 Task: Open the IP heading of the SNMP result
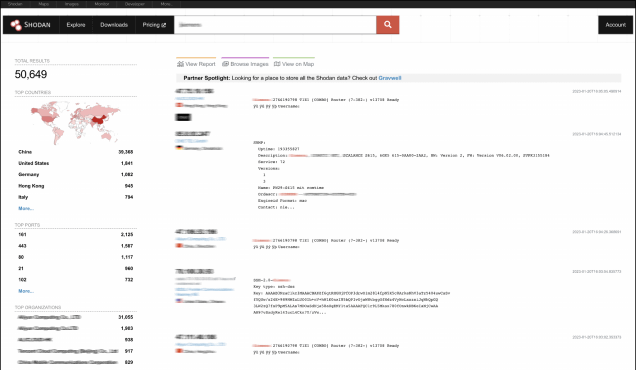(x=193, y=133)
